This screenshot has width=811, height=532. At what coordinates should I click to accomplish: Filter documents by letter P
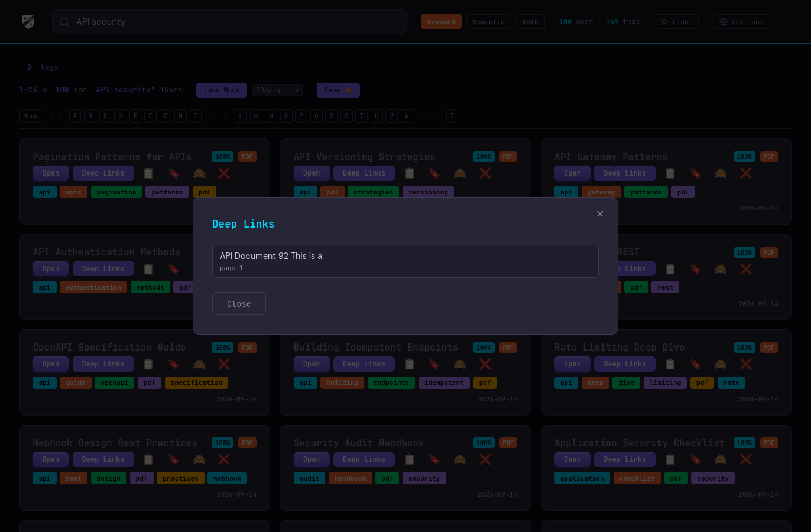click(301, 116)
